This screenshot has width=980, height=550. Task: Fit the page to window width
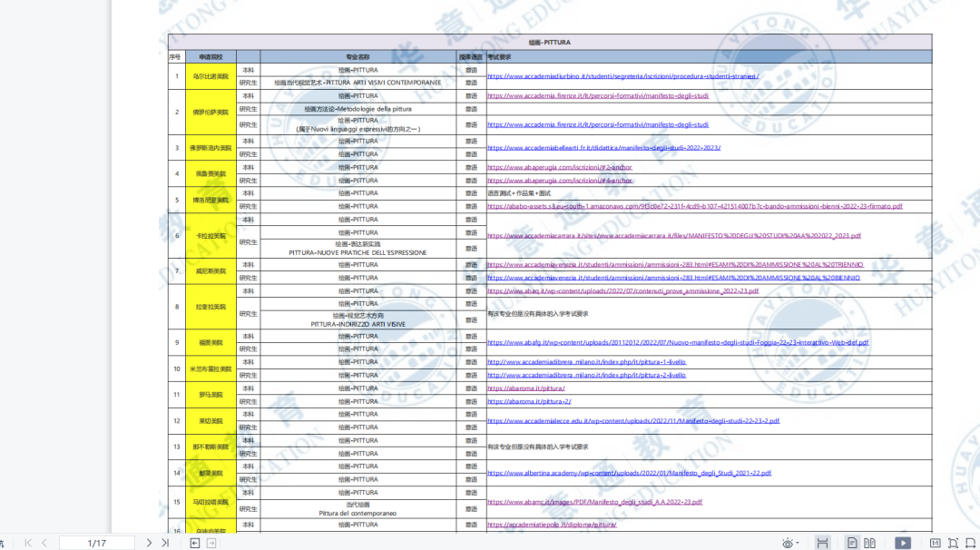[971, 543]
